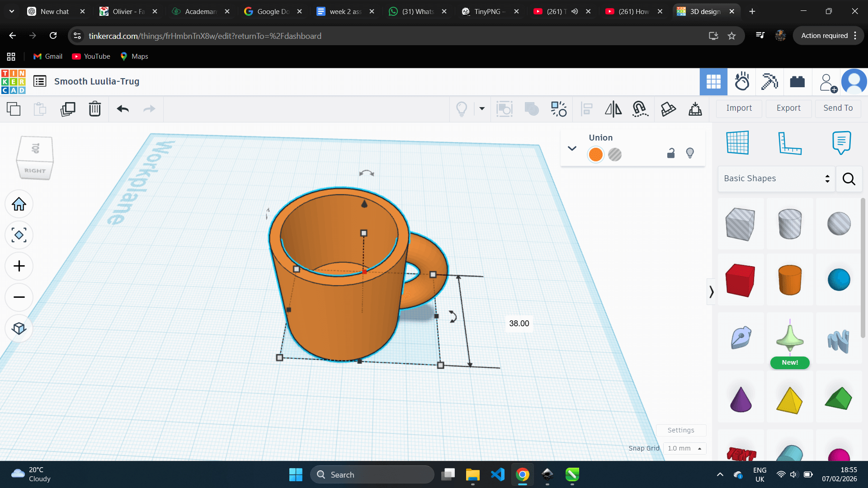Click Home view button
Image resolution: width=868 pixels, height=488 pixels.
(x=19, y=204)
